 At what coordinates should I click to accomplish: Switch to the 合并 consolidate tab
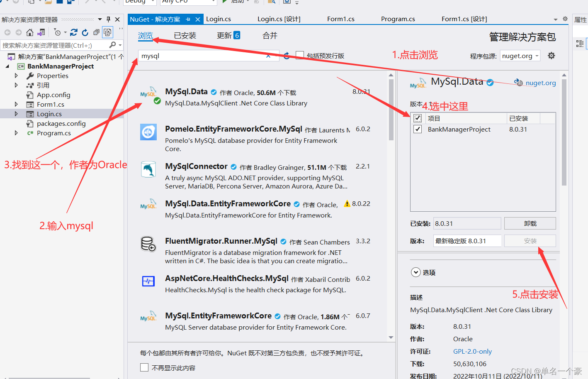click(x=270, y=36)
